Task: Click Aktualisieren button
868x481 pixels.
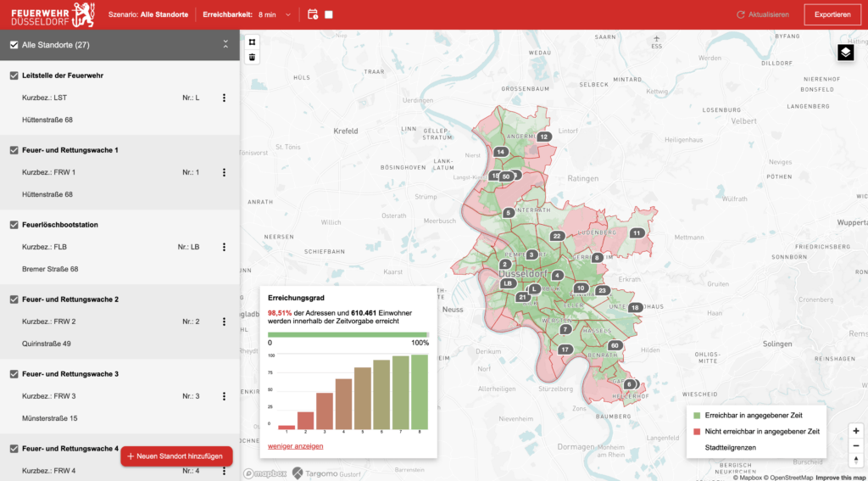Action: [763, 14]
